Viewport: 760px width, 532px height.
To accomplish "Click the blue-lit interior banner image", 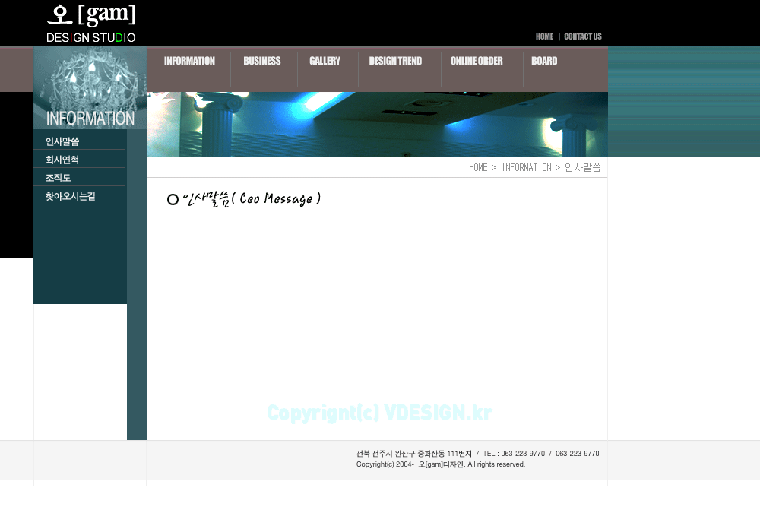I will click(377, 124).
